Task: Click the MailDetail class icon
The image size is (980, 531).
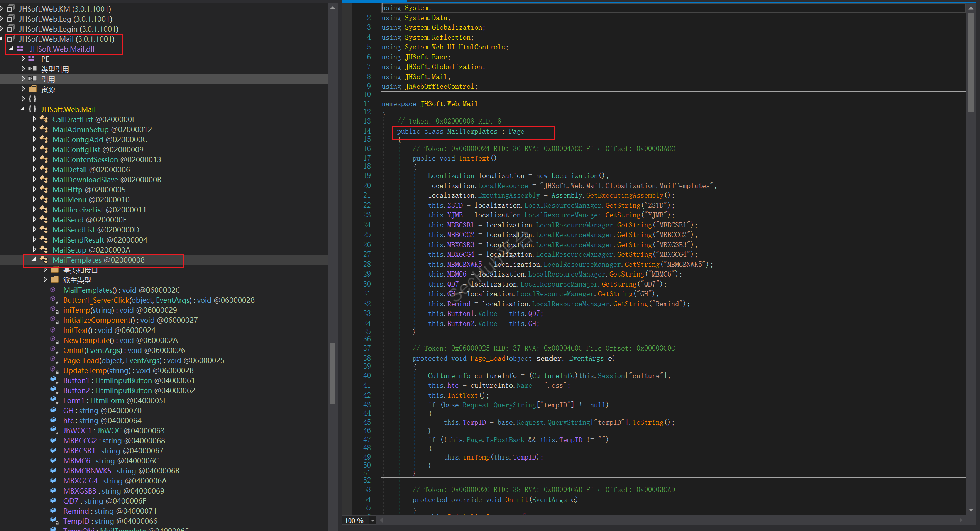Action: 44,170
